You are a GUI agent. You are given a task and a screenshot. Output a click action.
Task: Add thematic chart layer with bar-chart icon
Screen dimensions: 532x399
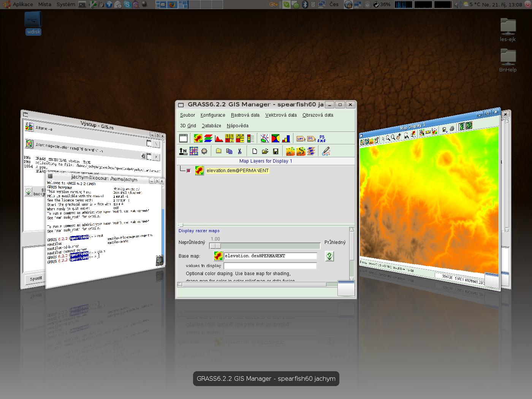click(286, 139)
